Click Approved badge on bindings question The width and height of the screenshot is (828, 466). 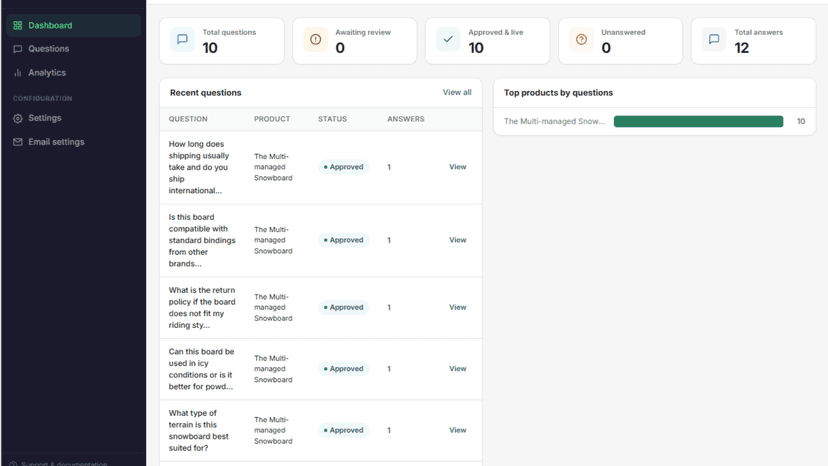(x=344, y=240)
